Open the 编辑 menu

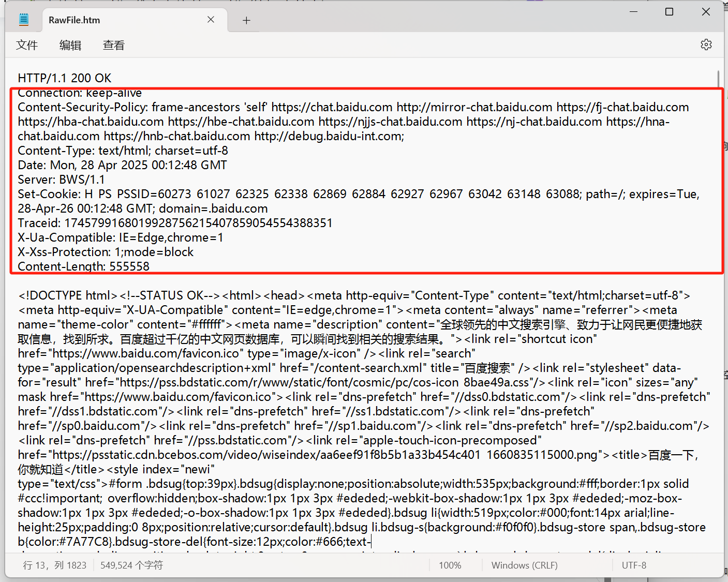point(70,45)
